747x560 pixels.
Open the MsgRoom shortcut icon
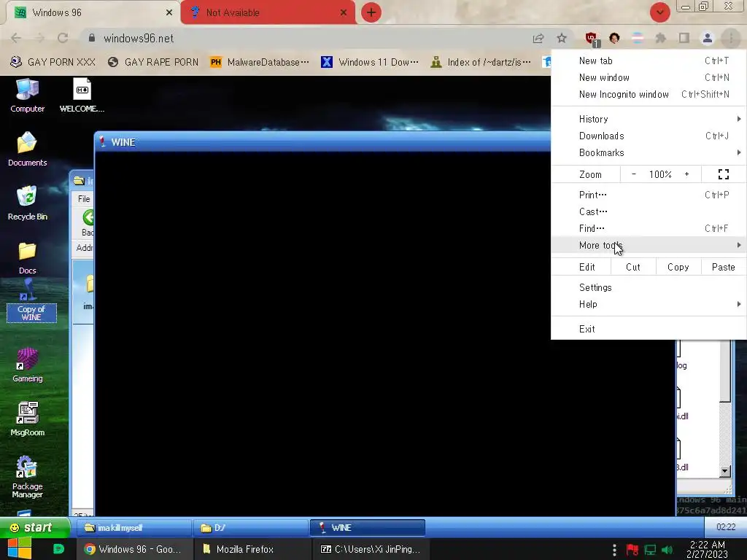pos(27,419)
